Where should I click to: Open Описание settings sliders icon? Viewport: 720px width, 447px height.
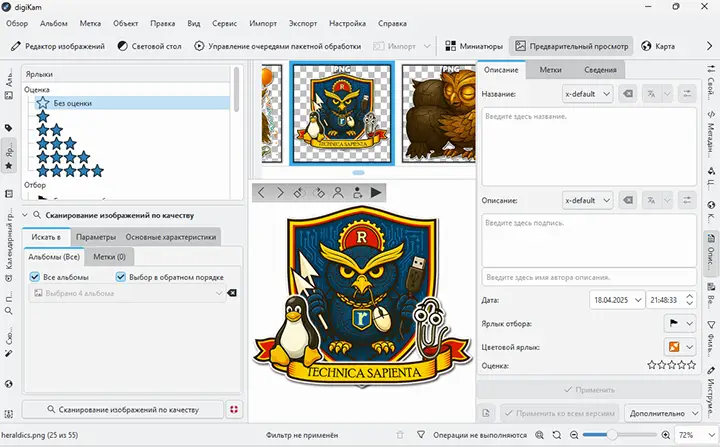coord(687,200)
